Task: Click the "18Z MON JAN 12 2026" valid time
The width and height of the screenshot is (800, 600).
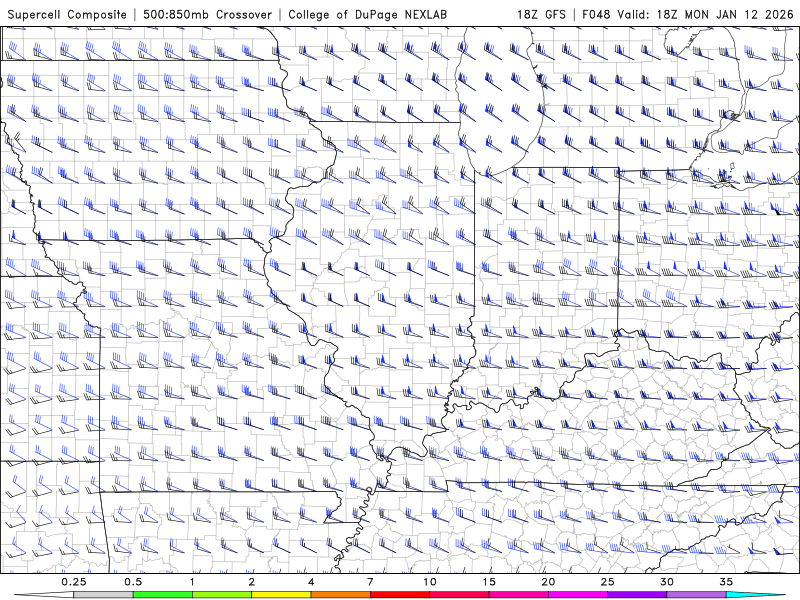Action: tap(725, 14)
